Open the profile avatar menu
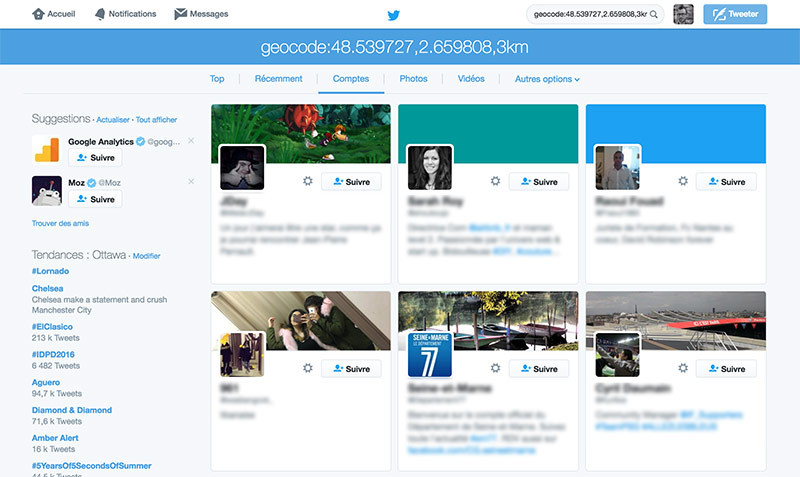The width and height of the screenshot is (800, 477). (x=683, y=14)
